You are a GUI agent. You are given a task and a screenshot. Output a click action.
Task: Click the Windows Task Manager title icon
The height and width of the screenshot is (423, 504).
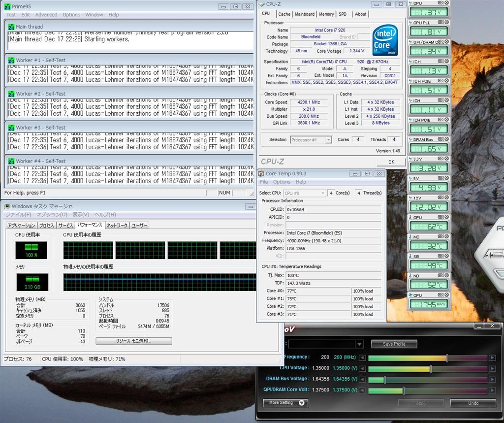(x=7, y=206)
